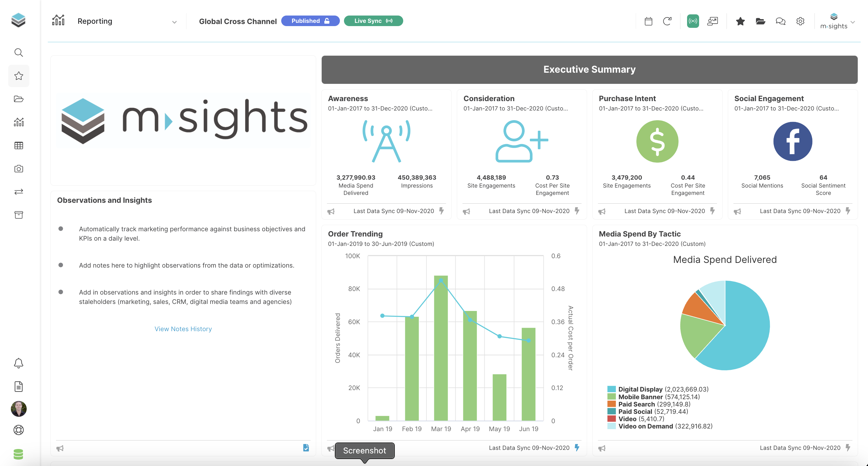Click the user profile avatar photo

tap(18, 409)
